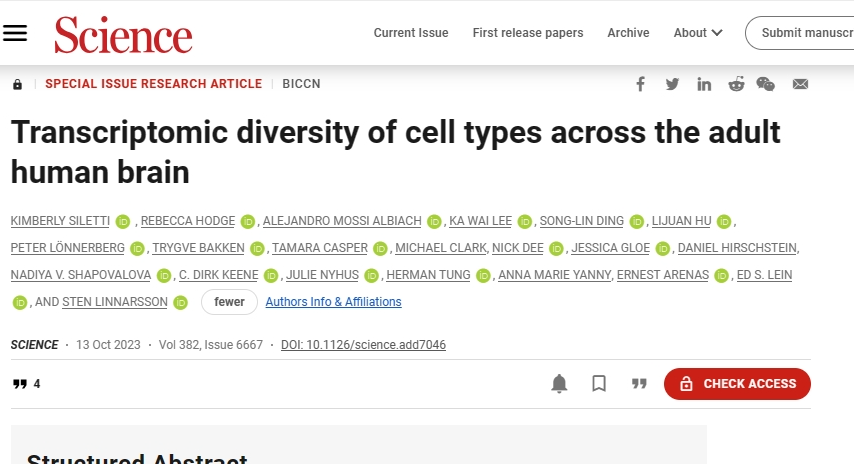854x464 pixels.
Task: Open the hamburger navigation menu
Action: click(x=15, y=33)
